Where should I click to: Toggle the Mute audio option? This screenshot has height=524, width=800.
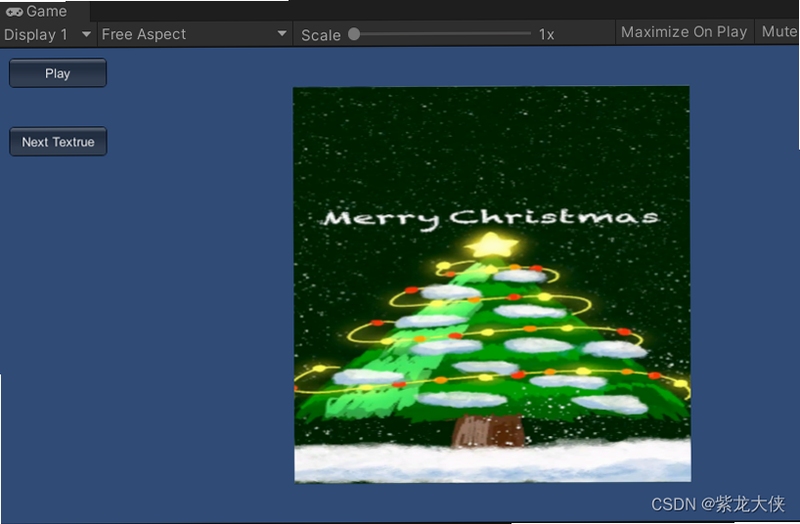[x=779, y=32]
